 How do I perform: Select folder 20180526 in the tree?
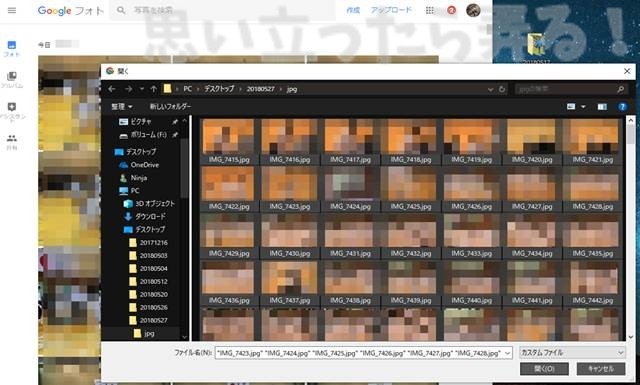click(153, 307)
